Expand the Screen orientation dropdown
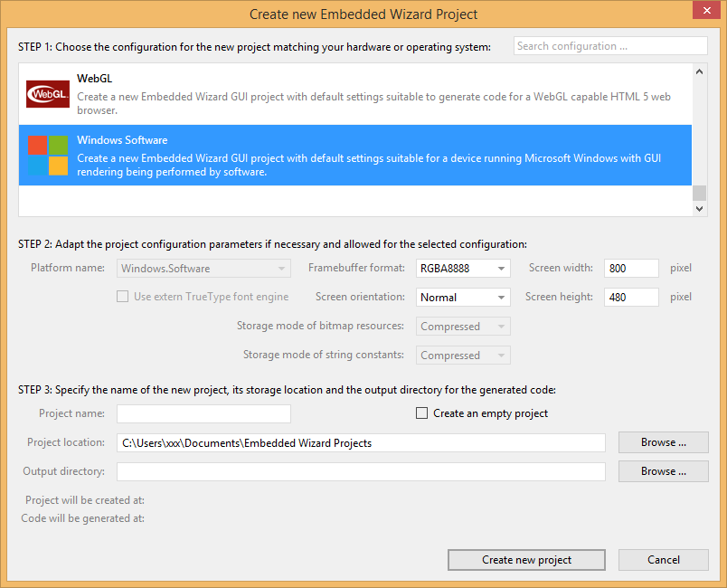The width and height of the screenshot is (727, 588). tap(463, 298)
